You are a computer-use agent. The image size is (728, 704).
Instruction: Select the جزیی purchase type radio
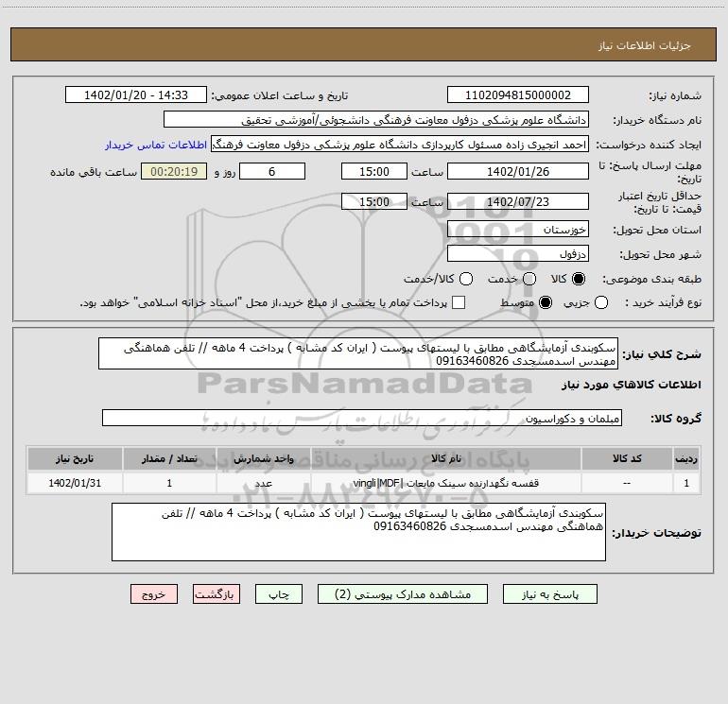pyautogui.click(x=600, y=302)
